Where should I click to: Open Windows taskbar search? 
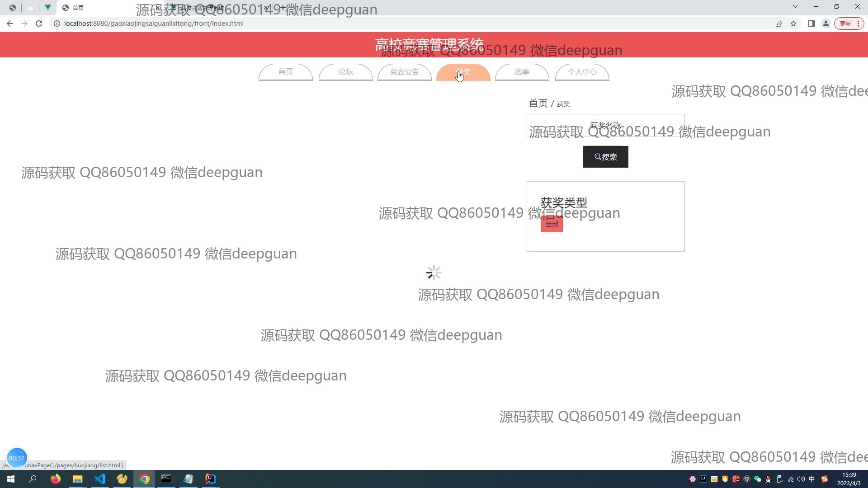33,479
